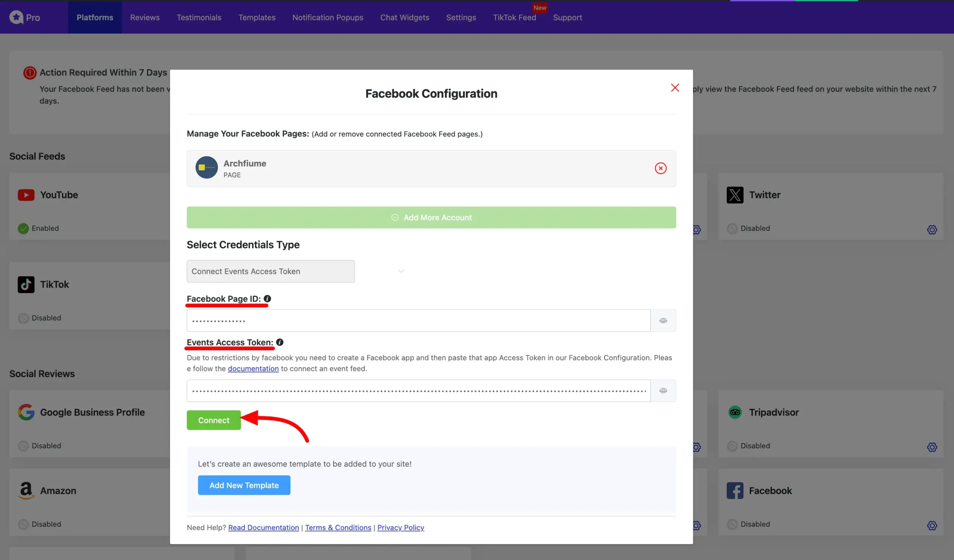The image size is (954, 560).
Task: Switch to the Templates tab
Action: (x=257, y=17)
